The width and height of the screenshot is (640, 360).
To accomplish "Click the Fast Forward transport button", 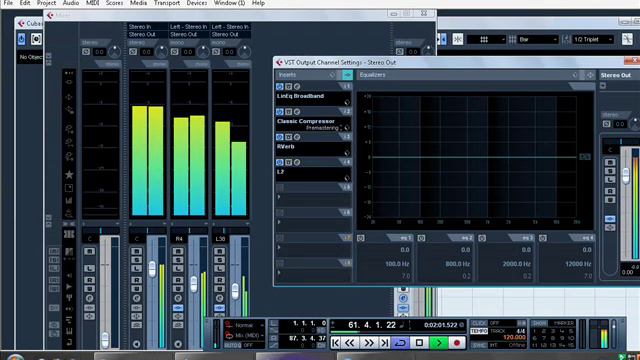I will pos(368,343).
